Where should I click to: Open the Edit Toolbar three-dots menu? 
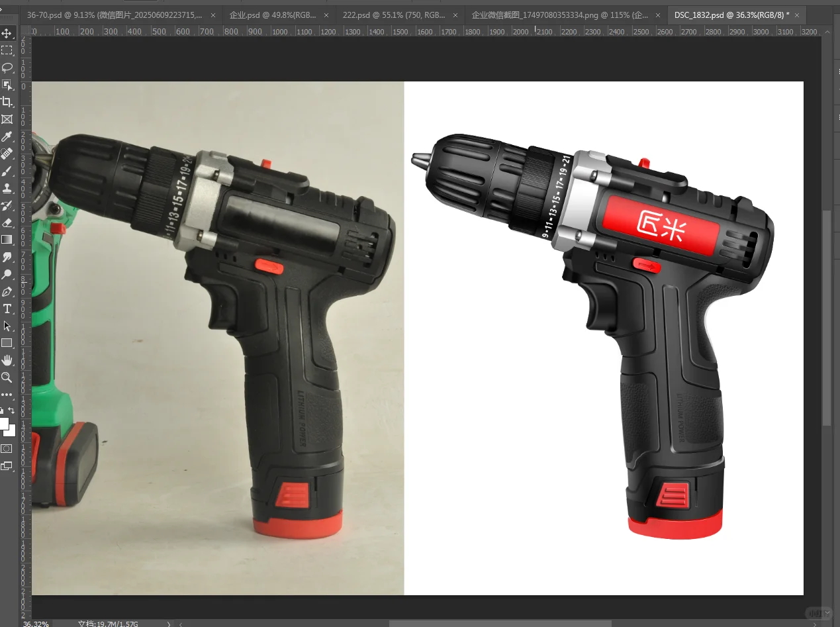pos(7,395)
